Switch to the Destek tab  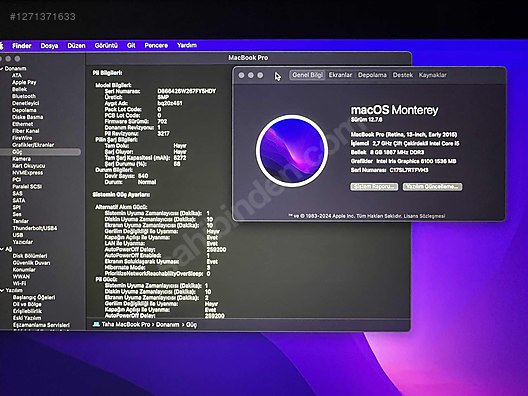coord(403,75)
